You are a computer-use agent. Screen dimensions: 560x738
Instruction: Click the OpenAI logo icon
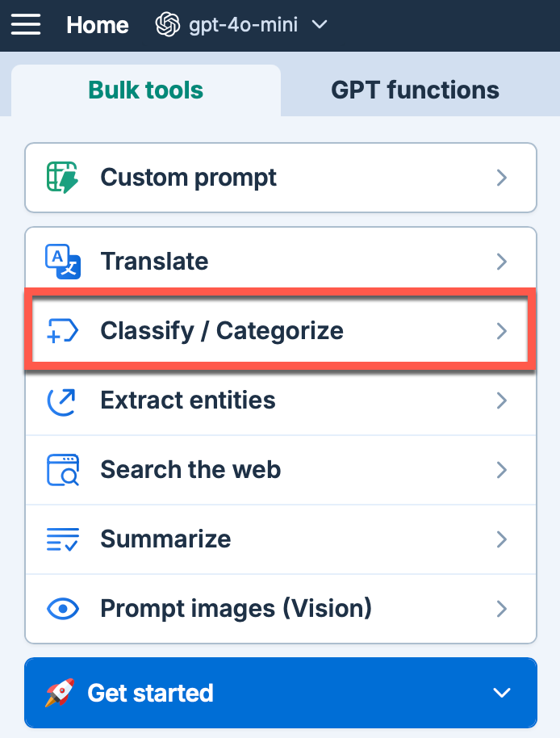(167, 25)
